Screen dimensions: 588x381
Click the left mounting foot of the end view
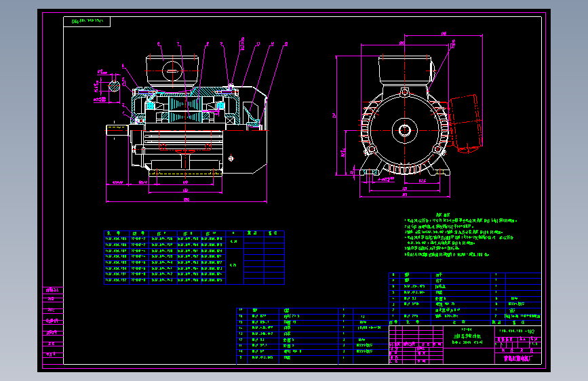point(368,172)
